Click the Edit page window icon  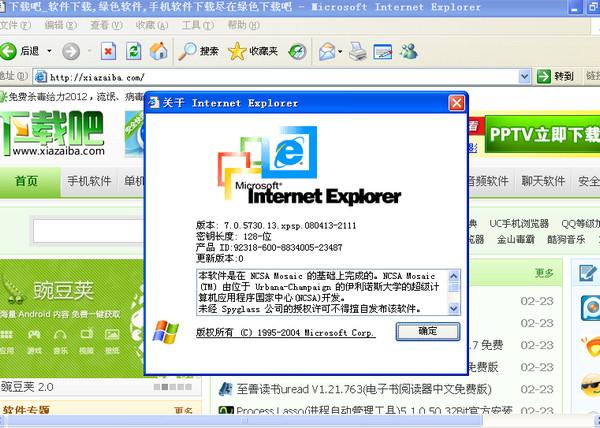383,52
